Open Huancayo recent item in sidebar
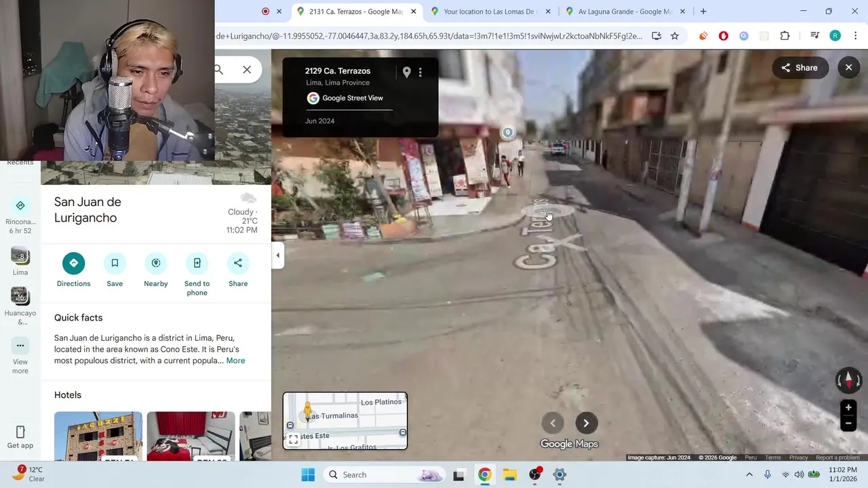This screenshot has width=868, height=488. 20,306
